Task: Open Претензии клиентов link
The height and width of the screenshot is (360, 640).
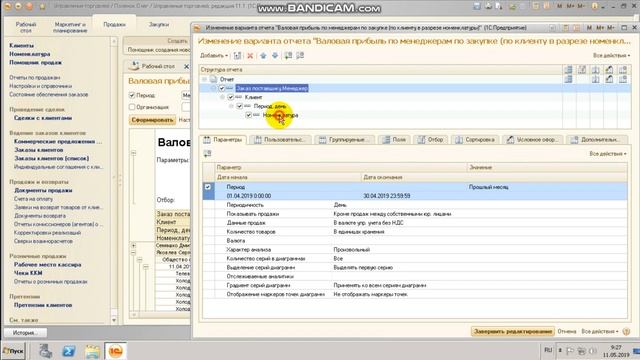Action: click(43, 305)
